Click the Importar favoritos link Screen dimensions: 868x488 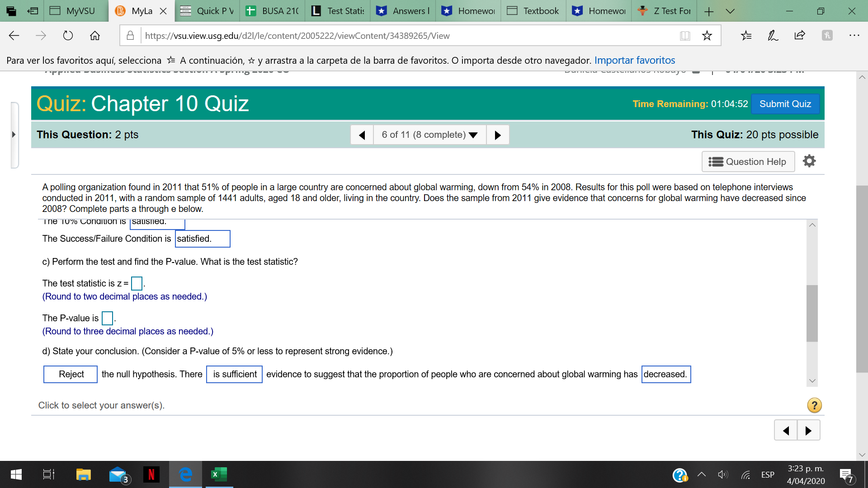coord(634,60)
